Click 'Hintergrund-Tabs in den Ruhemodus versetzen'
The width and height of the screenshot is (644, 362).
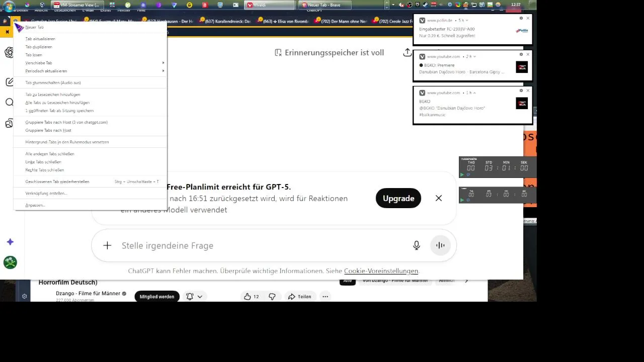coord(90,142)
